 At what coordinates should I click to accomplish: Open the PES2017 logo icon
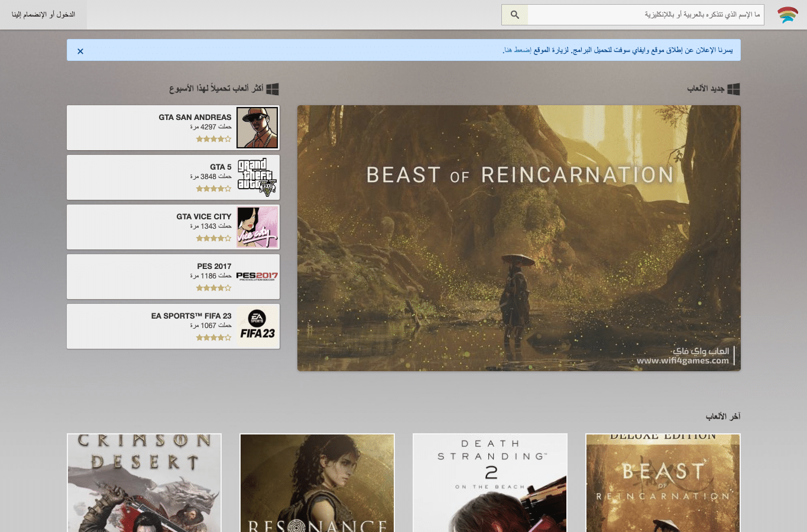pos(257,276)
